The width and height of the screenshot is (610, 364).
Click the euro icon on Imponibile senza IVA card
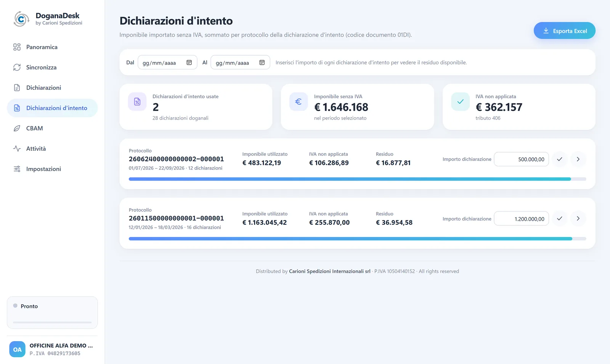pos(299,102)
